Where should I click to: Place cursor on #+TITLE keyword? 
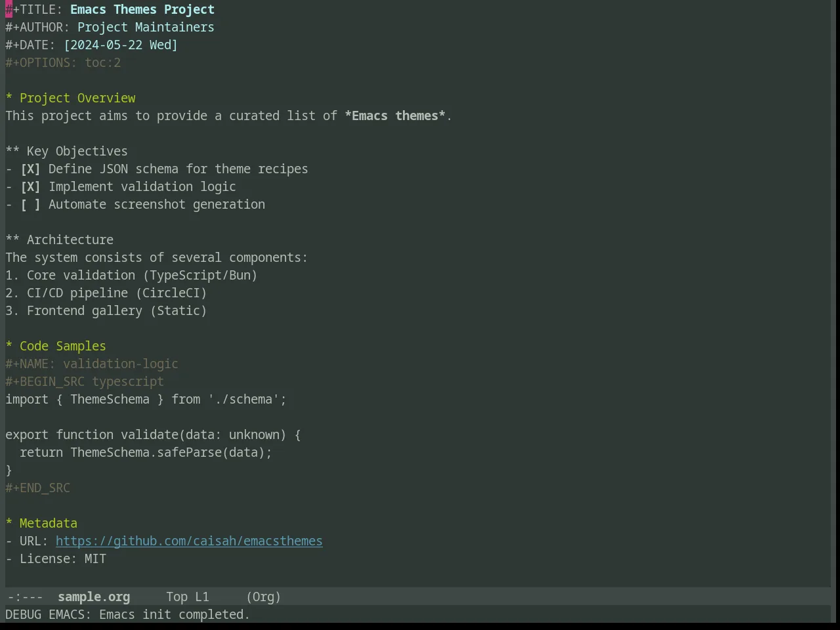click(34, 10)
